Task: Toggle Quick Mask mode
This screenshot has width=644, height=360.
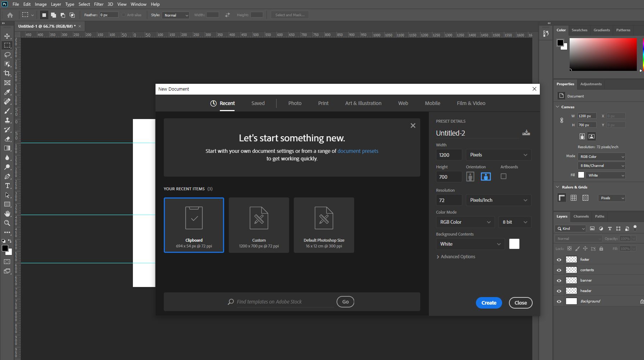Action: click(7, 262)
